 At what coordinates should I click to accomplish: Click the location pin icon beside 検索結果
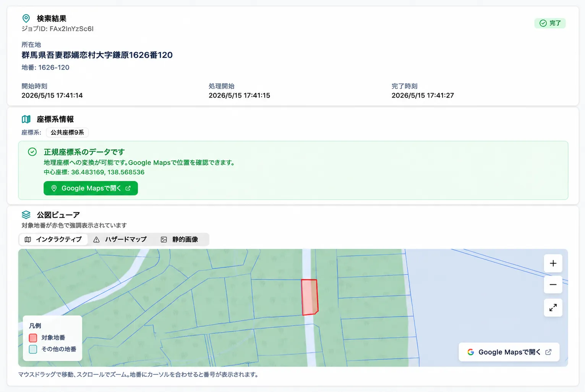(x=26, y=18)
